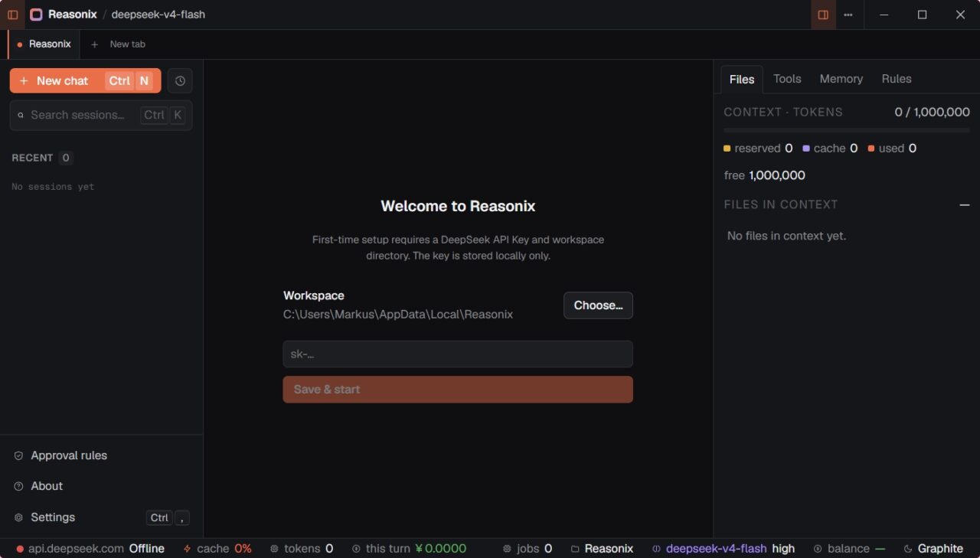The width and height of the screenshot is (980, 558).
Task: Click Save & start
Action: 458,389
